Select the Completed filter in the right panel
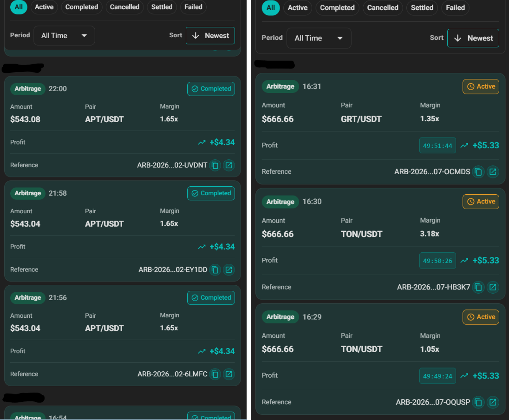The image size is (509, 420). pyautogui.click(x=337, y=7)
